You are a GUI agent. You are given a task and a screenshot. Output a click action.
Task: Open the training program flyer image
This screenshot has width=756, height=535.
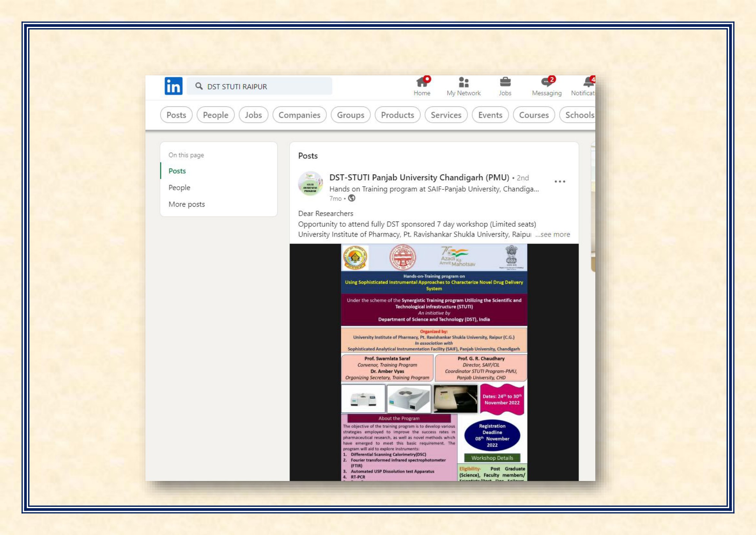434,362
